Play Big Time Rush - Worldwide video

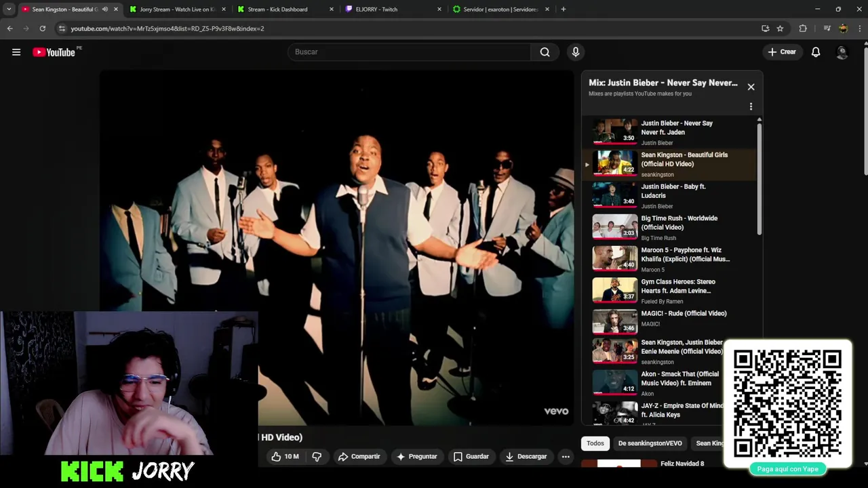point(615,227)
